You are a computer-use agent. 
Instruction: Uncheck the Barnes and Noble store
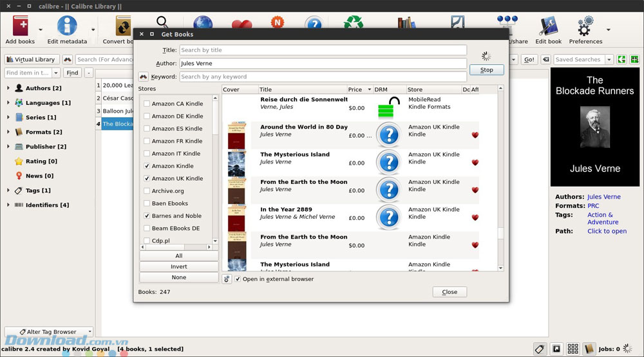pyautogui.click(x=147, y=216)
